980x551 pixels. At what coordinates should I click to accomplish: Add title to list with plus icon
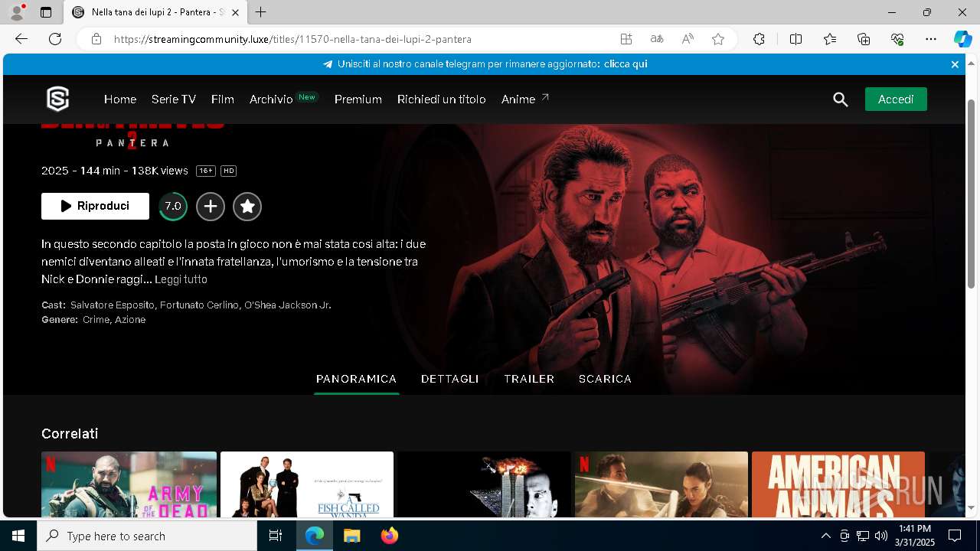[211, 206]
